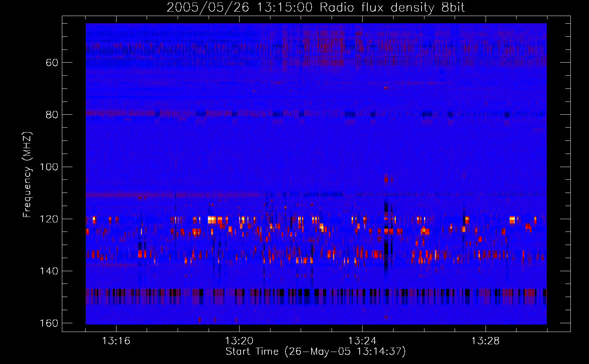
Task: Click the 100 frequency tick label
Action: [x=49, y=167]
